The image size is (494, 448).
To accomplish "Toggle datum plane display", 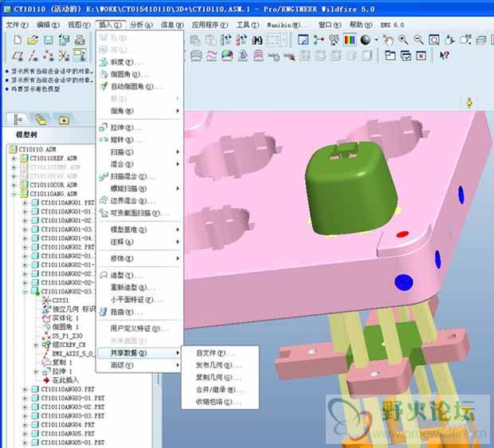I will click(18, 56).
